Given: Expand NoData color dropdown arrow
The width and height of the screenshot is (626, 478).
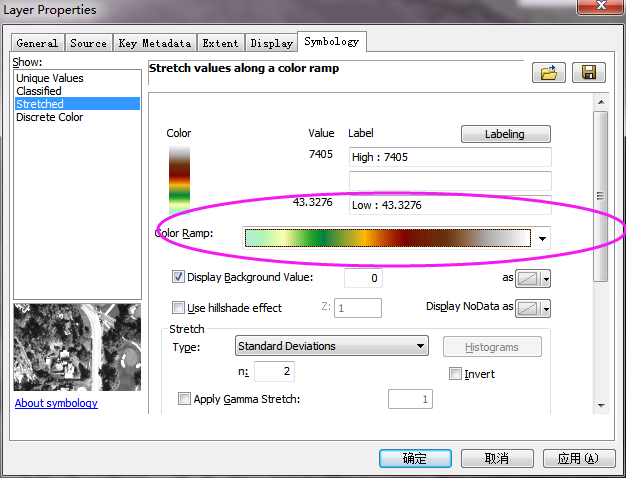Looking at the screenshot, I should click(x=546, y=308).
